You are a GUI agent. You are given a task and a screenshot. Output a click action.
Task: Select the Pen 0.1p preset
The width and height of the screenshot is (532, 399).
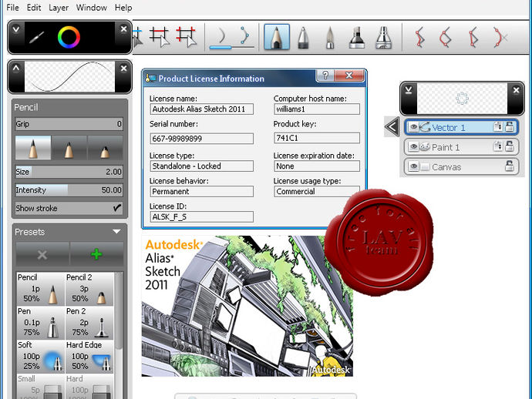tap(40, 323)
